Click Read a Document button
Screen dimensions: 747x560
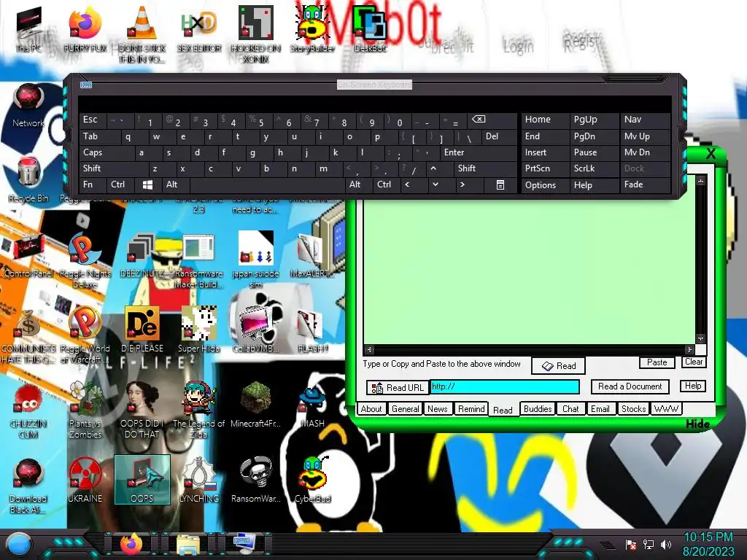[x=630, y=386]
